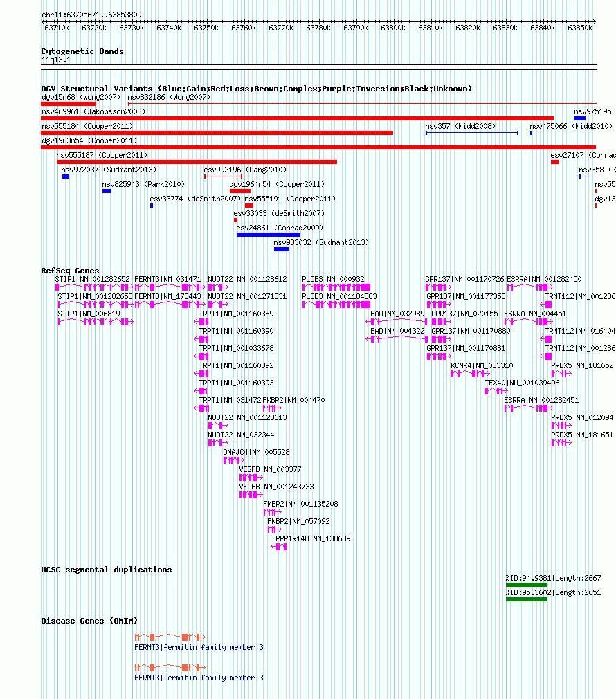Viewport: 616px width, 699px height.
Task: Click the STIP1|NM_006819 gene label
Action: (x=89, y=314)
